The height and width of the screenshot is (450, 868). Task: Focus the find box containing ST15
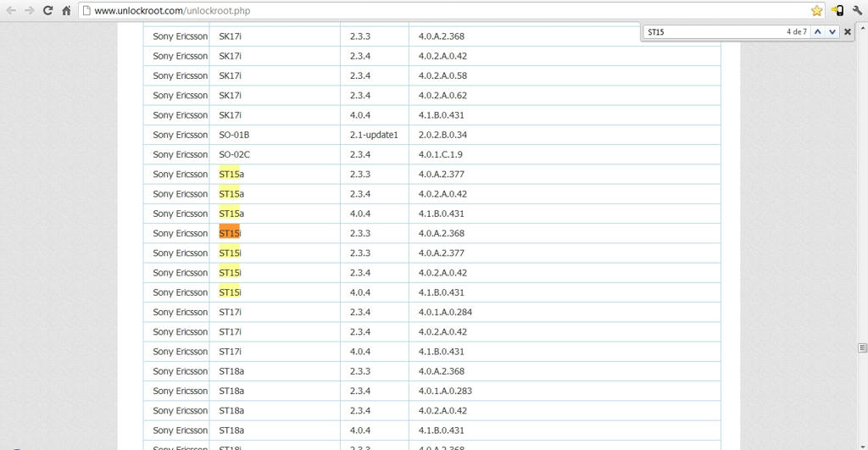click(714, 32)
